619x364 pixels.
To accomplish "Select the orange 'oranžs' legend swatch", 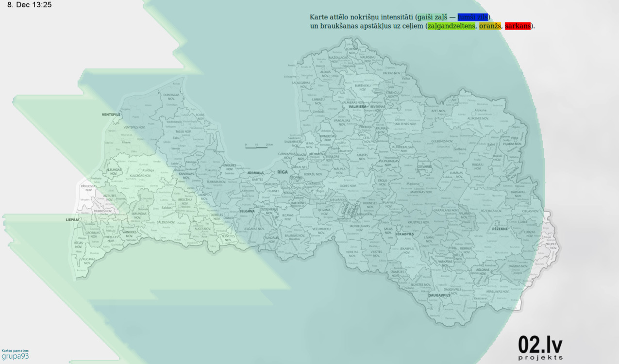I will [490, 26].
